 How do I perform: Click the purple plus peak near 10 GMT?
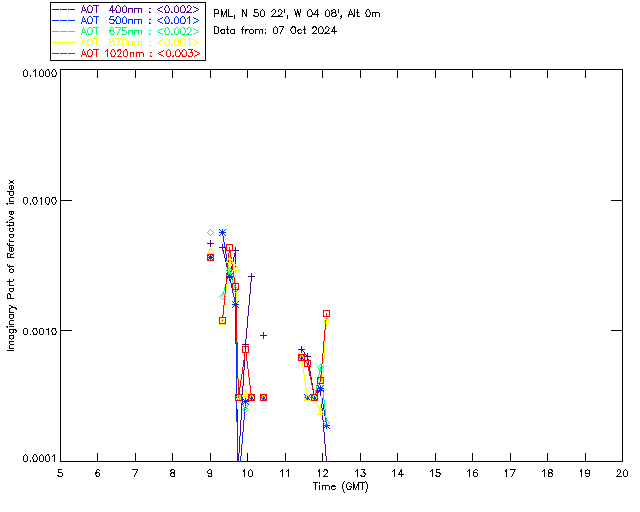251,276
